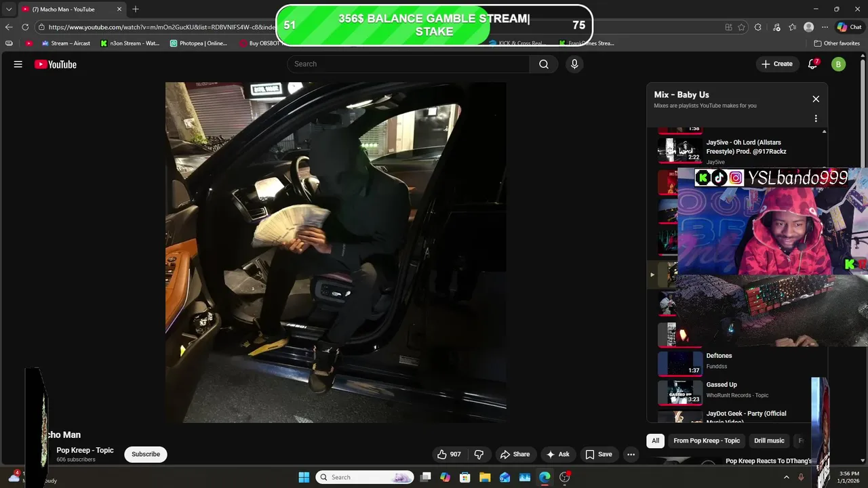Click the video artwork player
The height and width of the screenshot is (488, 868).
(x=336, y=252)
